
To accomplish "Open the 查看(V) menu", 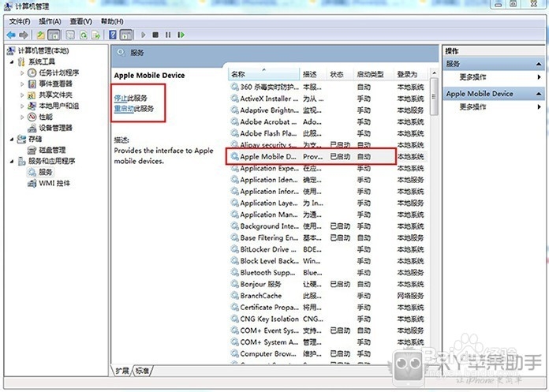I will point(81,22).
